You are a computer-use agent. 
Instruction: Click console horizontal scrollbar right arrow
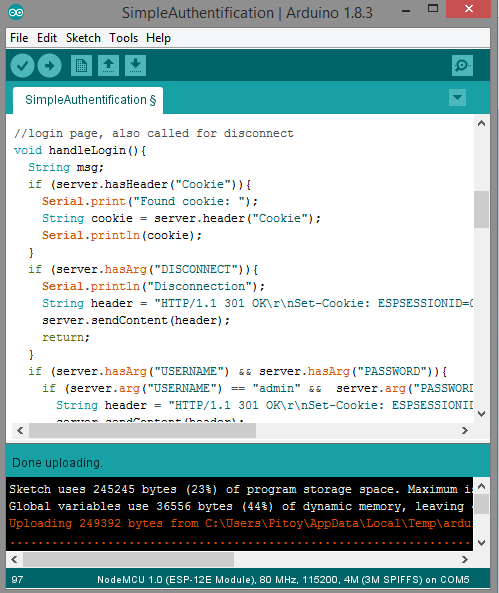coord(465,559)
